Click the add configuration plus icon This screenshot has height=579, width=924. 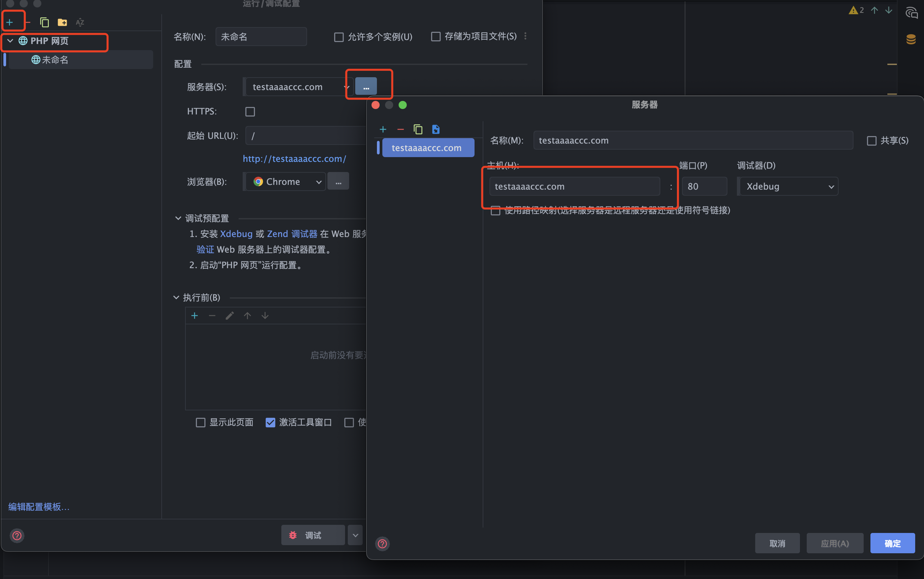9,22
